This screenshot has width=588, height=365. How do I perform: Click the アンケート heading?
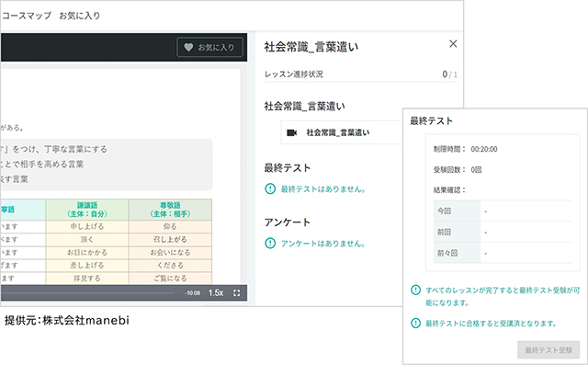click(288, 222)
